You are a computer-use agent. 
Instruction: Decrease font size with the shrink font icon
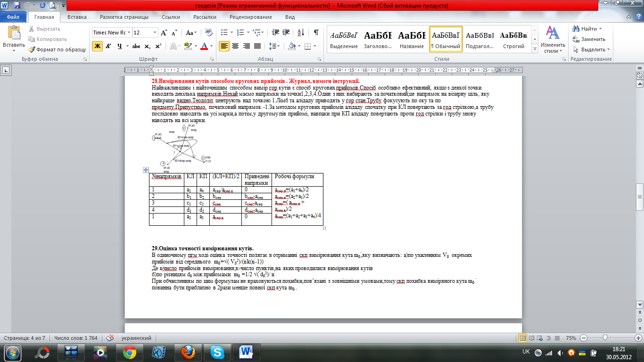coord(174,33)
